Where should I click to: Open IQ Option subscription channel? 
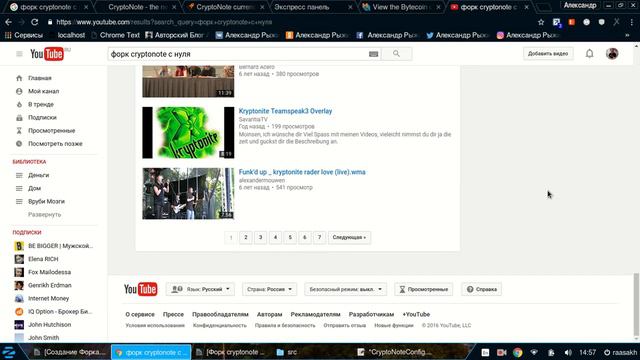[60, 311]
